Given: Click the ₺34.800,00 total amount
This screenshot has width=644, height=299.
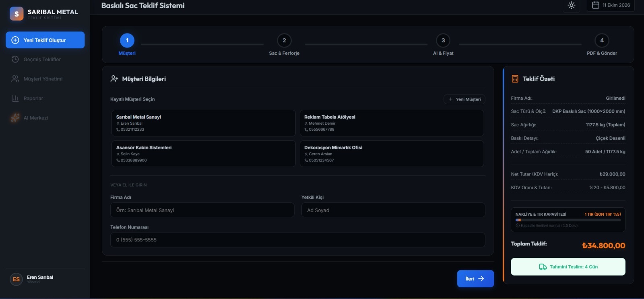Looking at the screenshot, I should (604, 245).
